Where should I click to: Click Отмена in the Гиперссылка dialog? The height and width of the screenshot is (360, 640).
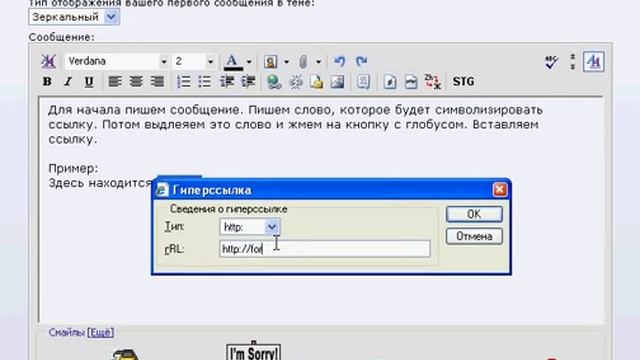(474, 236)
